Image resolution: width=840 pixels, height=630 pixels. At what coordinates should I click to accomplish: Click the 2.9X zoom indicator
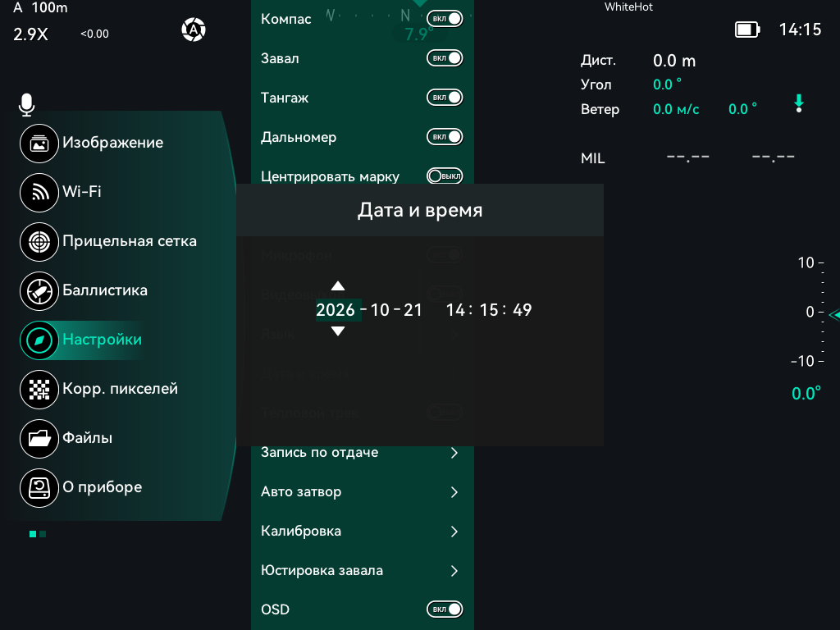30,34
